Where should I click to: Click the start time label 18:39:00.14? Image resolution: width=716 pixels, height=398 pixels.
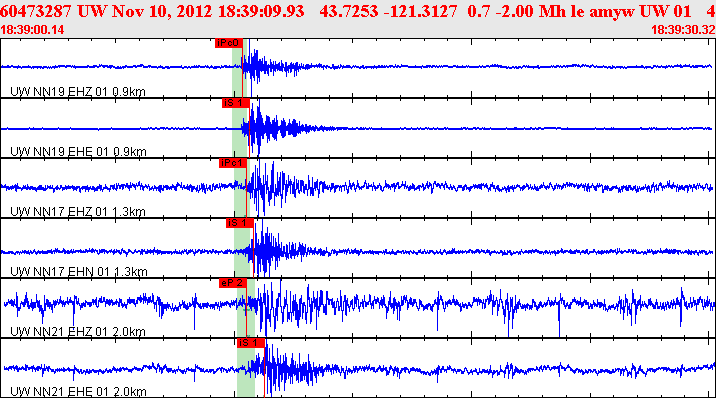coord(32,30)
